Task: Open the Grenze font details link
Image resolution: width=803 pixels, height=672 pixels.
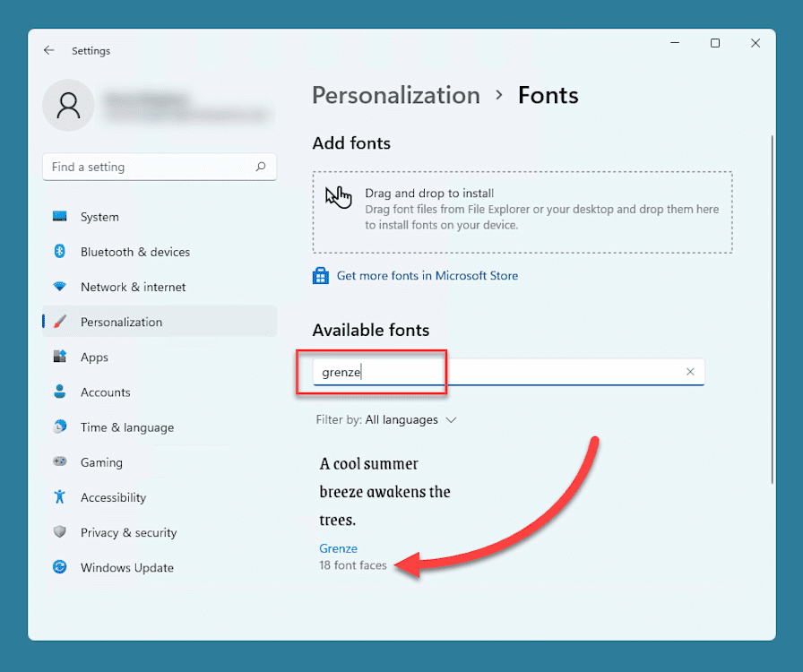Action: coord(339,547)
